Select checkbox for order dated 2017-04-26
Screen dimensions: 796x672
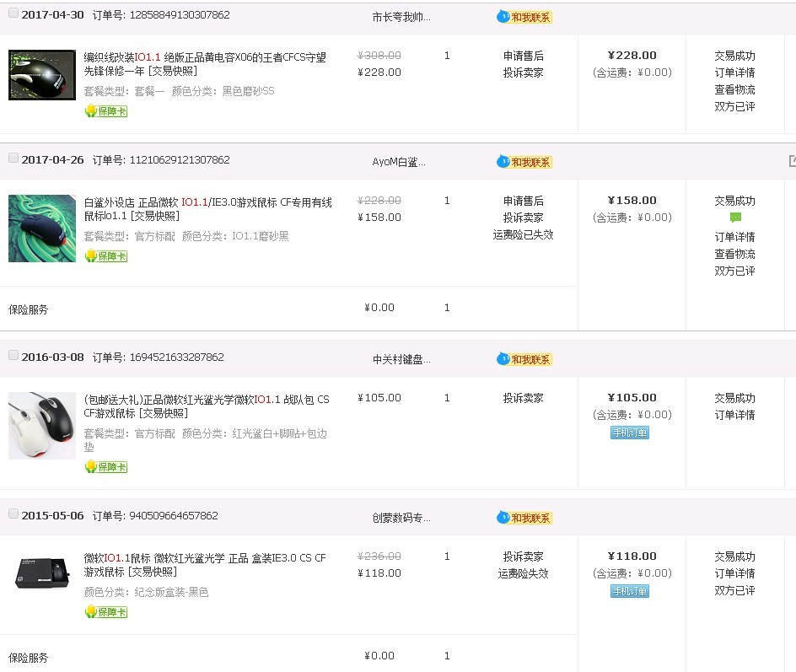13,158
